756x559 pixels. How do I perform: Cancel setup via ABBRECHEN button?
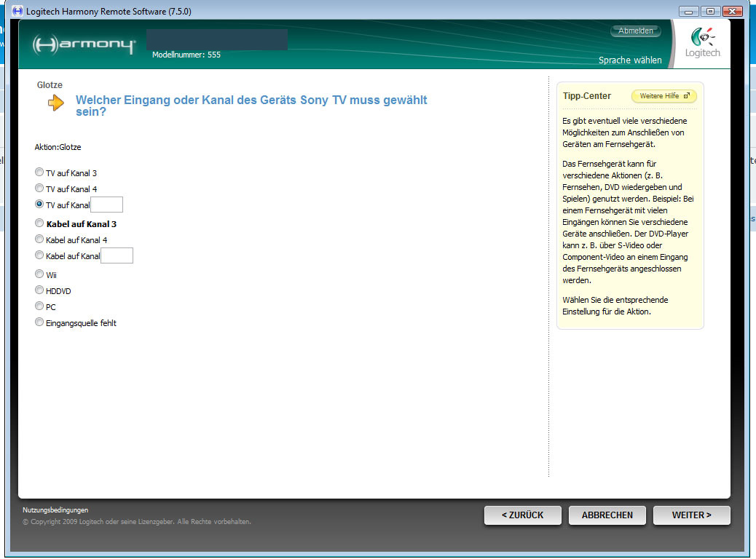pos(607,515)
